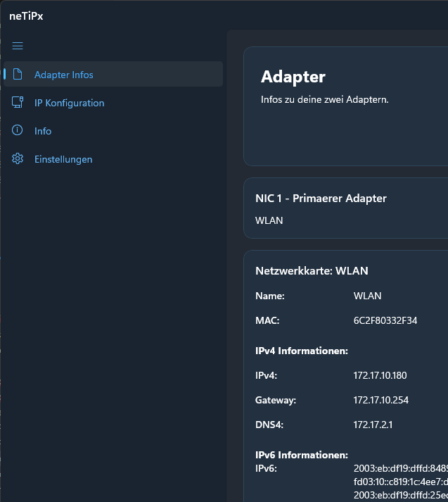The width and height of the screenshot is (448, 502).
Task: Click the IP Konfiguration monitor icon
Action: point(18,103)
